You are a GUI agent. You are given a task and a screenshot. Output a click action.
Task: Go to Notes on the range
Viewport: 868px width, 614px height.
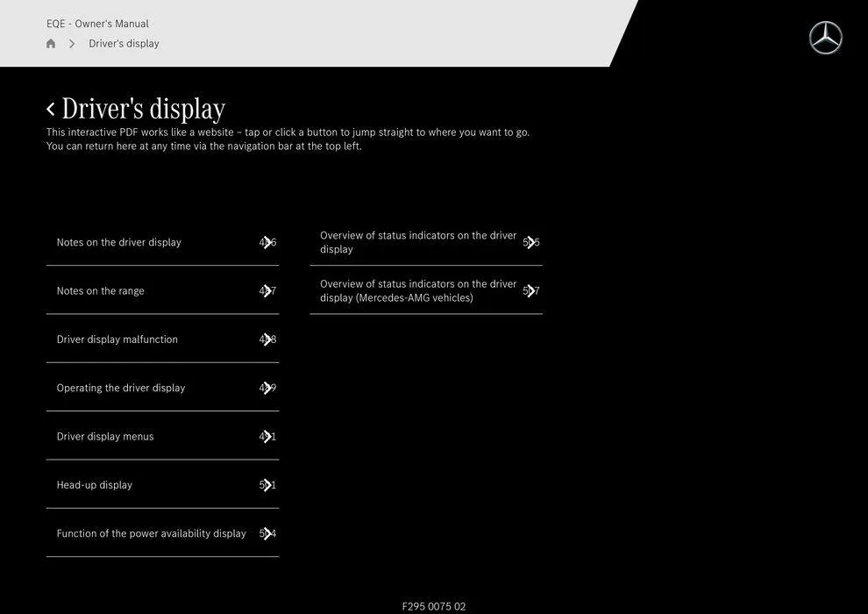101,291
